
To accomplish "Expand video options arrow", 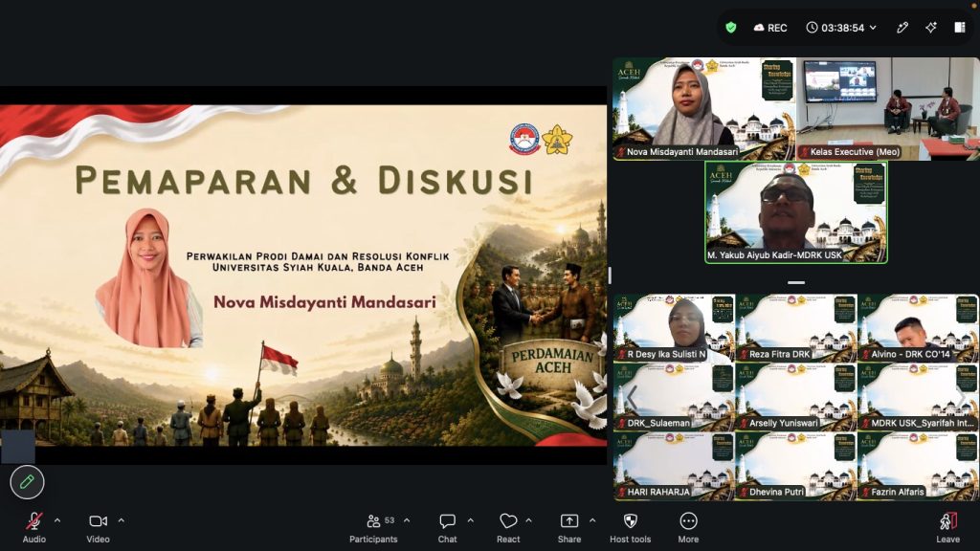I will click(122, 520).
